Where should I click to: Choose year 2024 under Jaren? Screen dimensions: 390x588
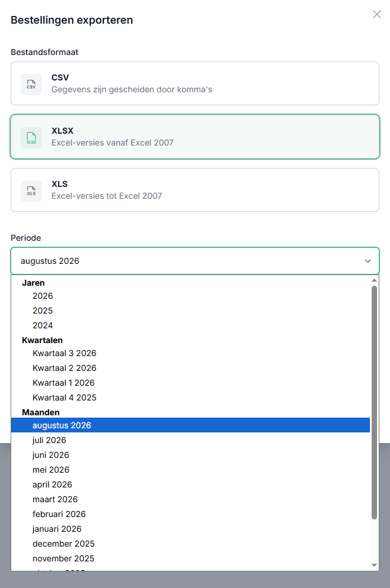point(190,325)
